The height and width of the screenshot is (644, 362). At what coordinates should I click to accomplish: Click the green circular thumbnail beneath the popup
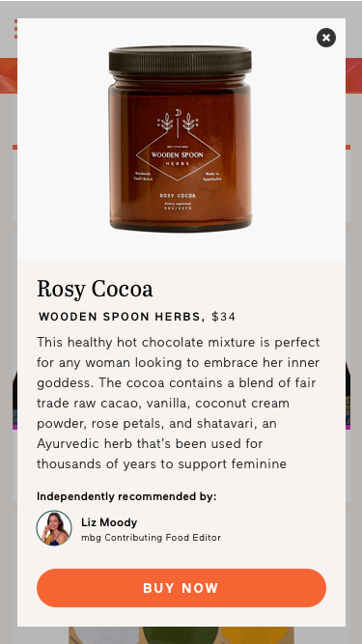point(181,635)
